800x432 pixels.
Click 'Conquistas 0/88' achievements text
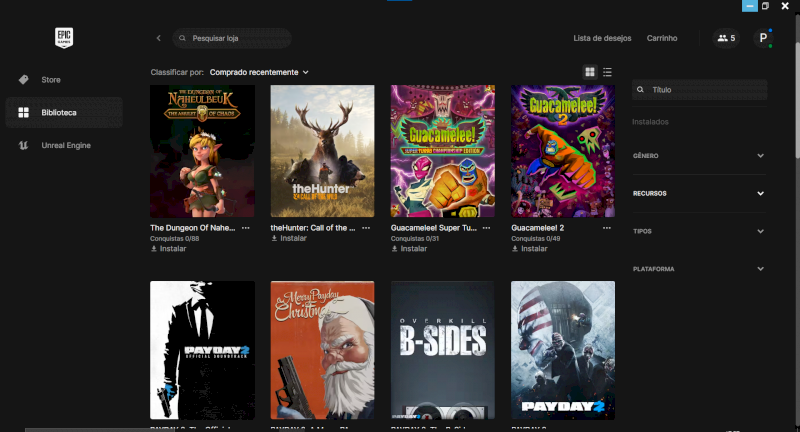174,239
